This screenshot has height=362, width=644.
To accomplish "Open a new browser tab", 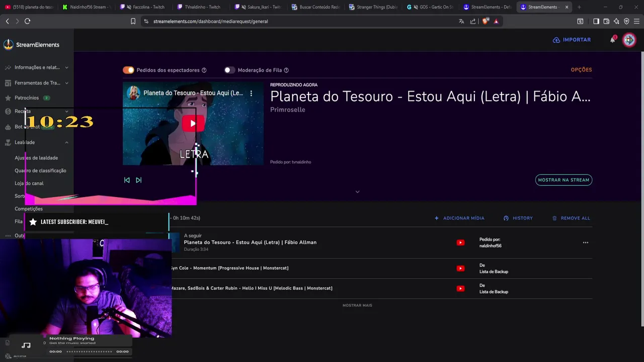I will 579,7.
